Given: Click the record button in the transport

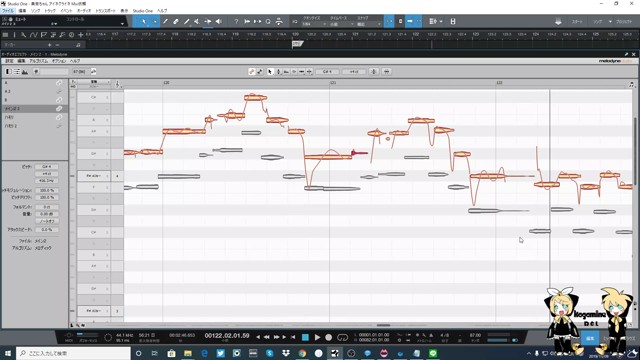Looking at the screenshot, I should [x=329, y=337].
